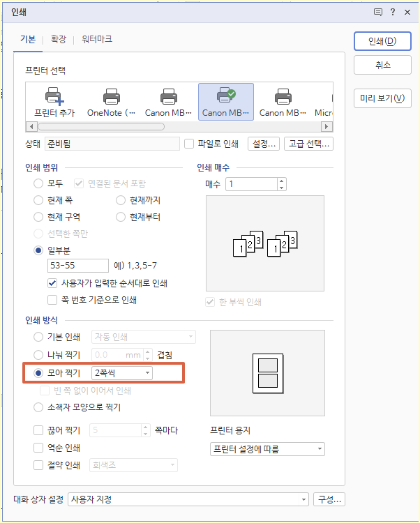Open the 워터마크 tab
Viewport: 420px width, 523px height.
[97, 39]
